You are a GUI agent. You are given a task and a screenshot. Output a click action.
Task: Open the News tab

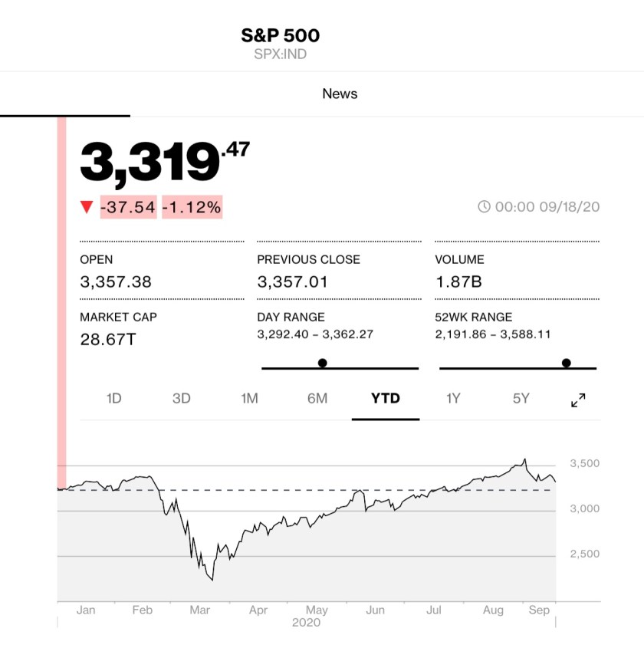click(340, 94)
